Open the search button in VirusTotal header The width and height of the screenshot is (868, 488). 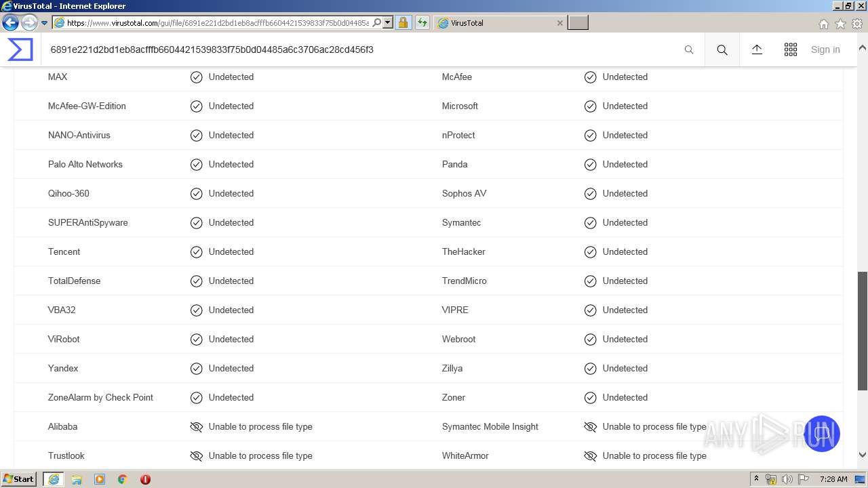(722, 49)
